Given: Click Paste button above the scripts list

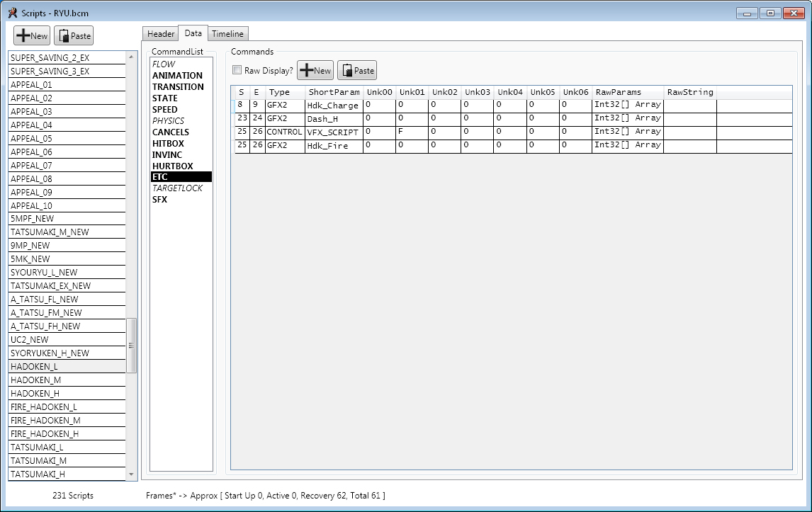Looking at the screenshot, I should (74, 36).
